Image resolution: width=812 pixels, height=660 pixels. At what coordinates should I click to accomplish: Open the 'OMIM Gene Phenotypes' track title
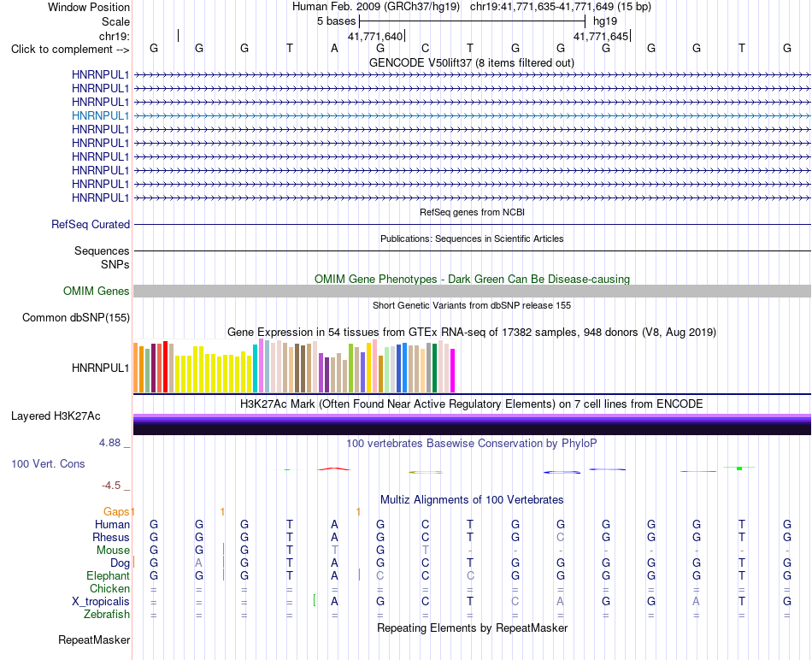tap(472, 279)
